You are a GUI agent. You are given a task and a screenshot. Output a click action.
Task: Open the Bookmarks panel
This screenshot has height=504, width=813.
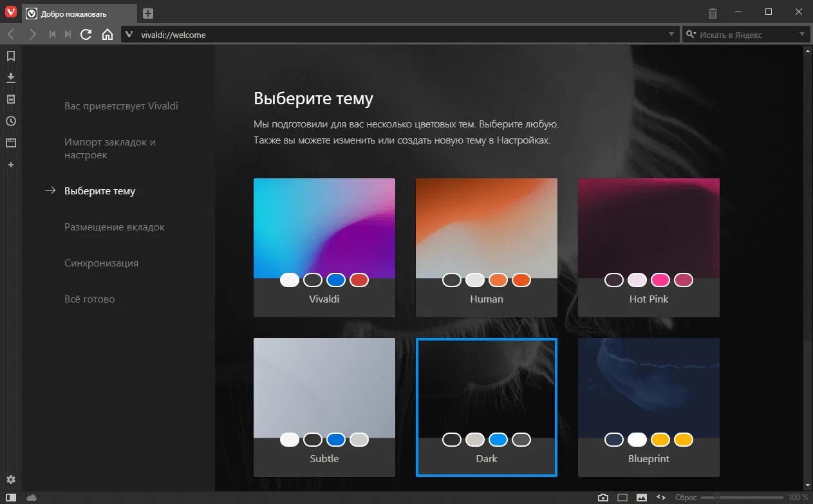pos(10,56)
